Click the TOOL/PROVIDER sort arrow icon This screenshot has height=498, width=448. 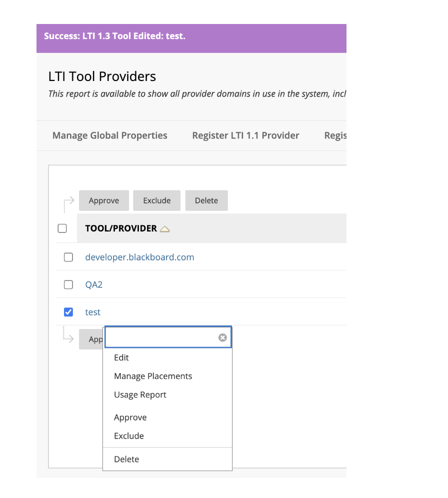point(165,228)
